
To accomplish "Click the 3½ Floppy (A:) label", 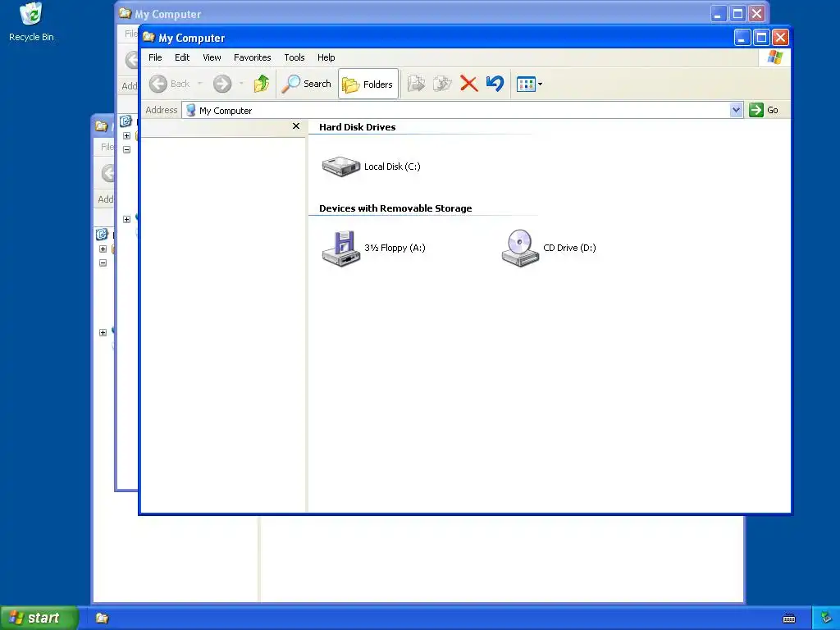I will [x=395, y=248].
